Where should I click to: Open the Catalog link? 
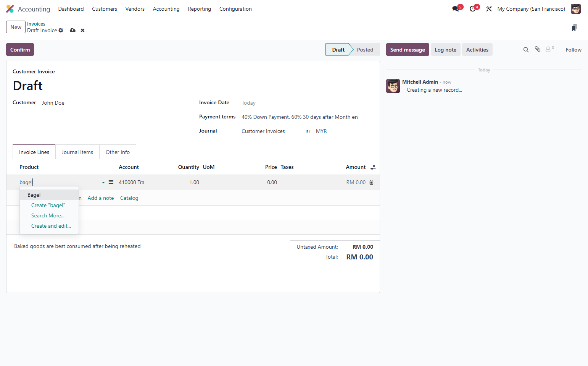tap(129, 198)
